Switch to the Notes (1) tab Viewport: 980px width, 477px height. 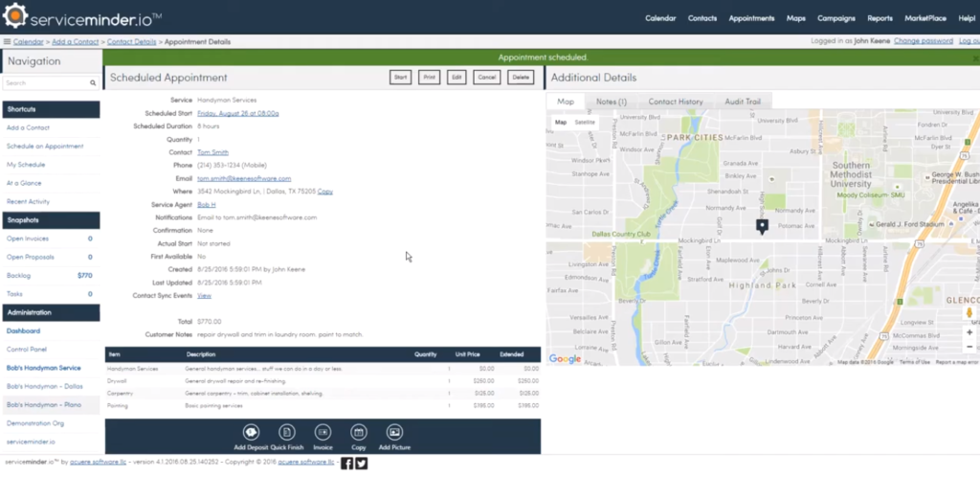612,102
